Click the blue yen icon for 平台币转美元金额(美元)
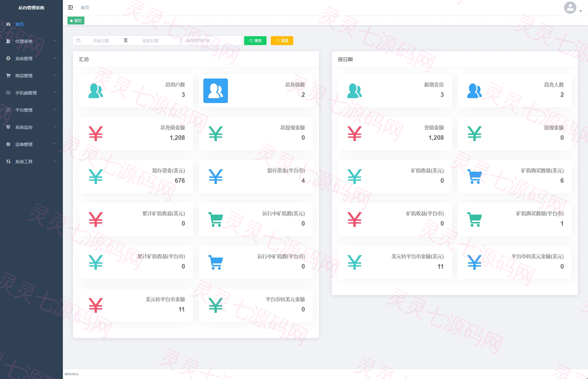The image size is (588, 379). pyautogui.click(x=475, y=262)
